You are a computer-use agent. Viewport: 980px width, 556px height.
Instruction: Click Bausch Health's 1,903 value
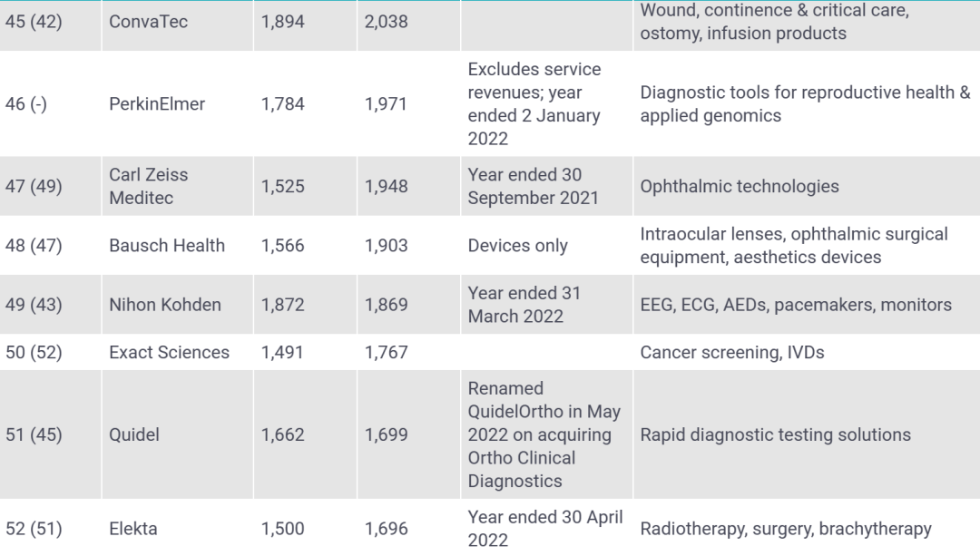(x=387, y=246)
